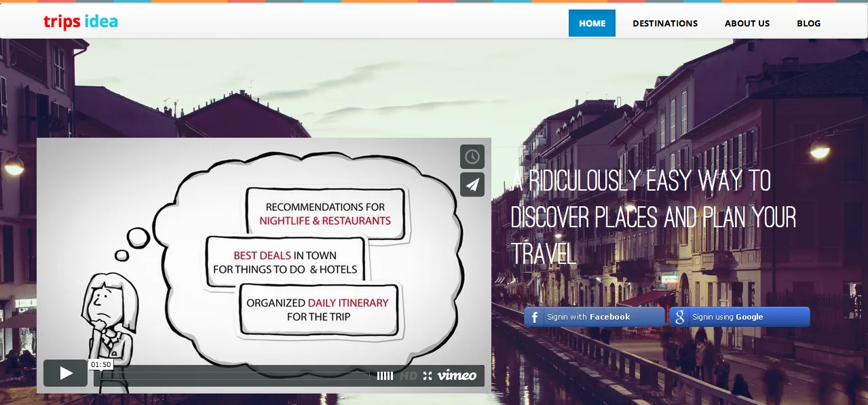This screenshot has height=405, width=868.
Task: Select the HOME navigation tab
Action: point(592,23)
